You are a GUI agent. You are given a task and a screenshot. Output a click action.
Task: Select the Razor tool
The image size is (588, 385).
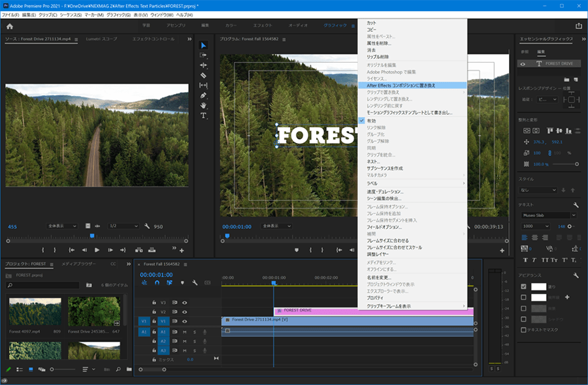pos(203,75)
